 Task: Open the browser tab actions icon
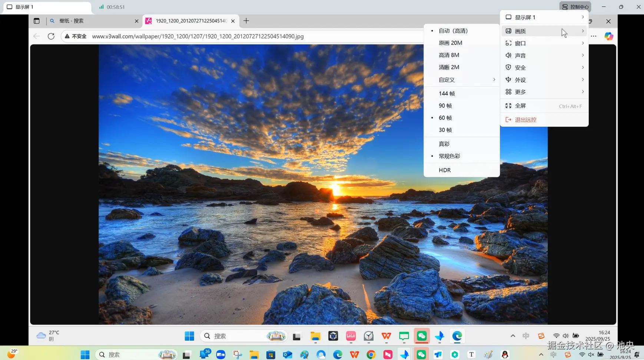[x=36, y=21]
